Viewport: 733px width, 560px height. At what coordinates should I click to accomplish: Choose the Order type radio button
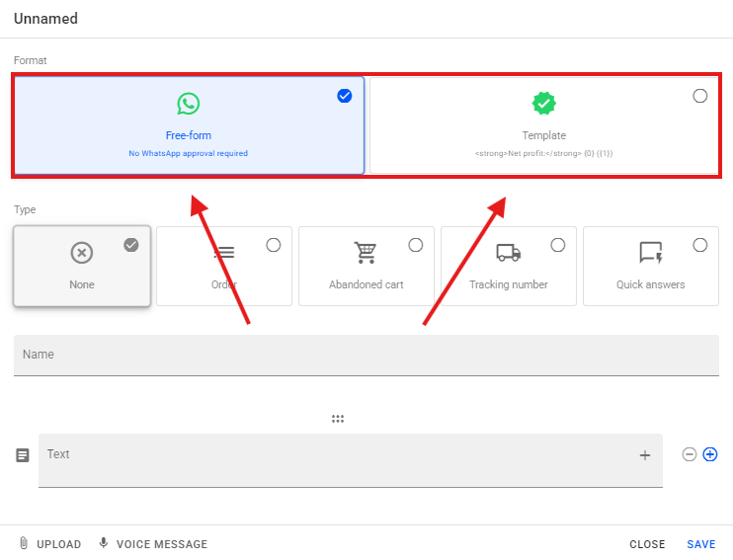click(x=274, y=245)
